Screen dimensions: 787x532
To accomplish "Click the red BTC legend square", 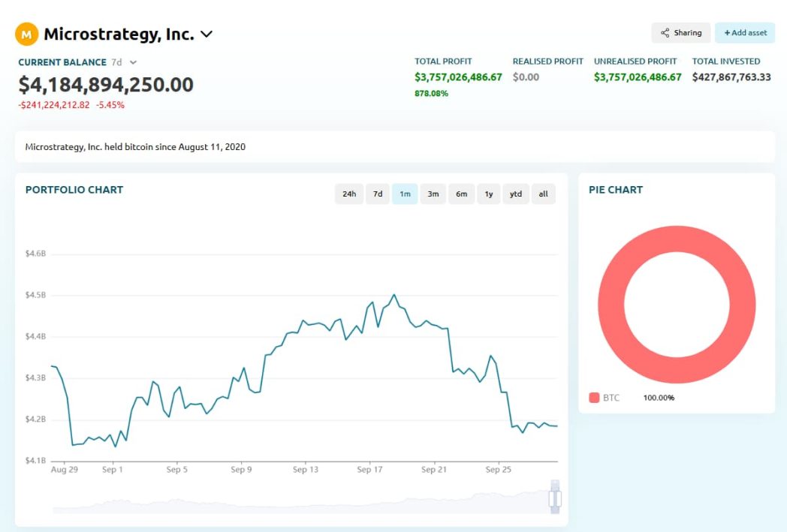I will (594, 398).
